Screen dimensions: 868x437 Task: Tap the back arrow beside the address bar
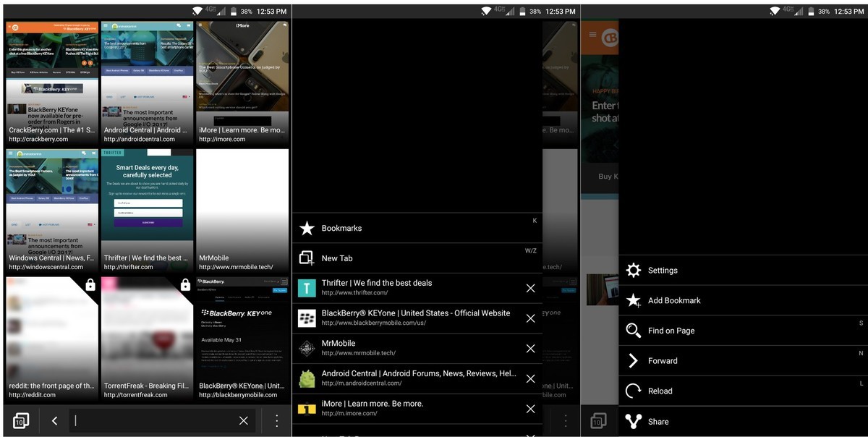(x=54, y=420)
